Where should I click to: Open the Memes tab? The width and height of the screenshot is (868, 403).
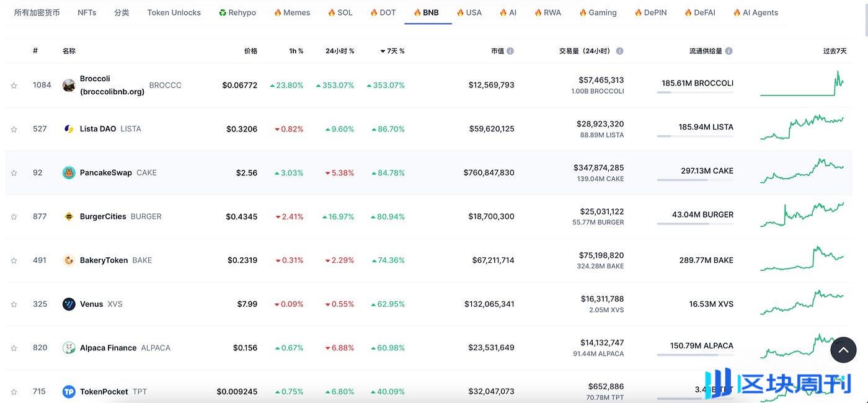pos(292,12)
